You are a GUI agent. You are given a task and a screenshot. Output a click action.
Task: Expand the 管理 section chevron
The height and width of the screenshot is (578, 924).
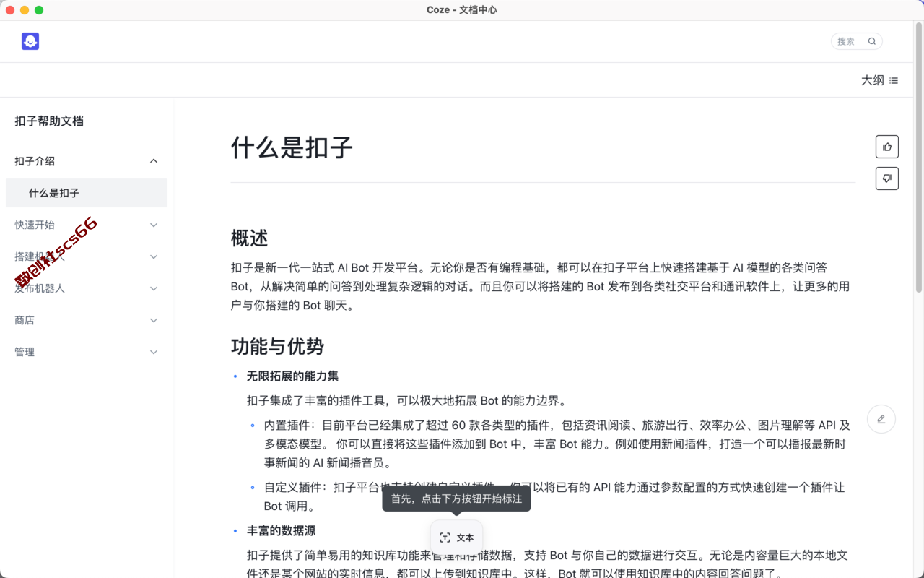[x=154, y=352]
